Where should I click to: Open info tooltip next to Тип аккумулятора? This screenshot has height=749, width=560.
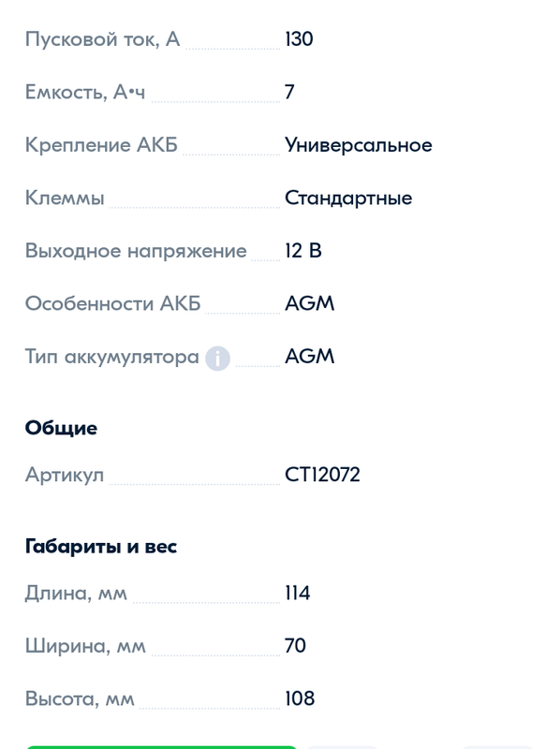[x=217, y=358]
